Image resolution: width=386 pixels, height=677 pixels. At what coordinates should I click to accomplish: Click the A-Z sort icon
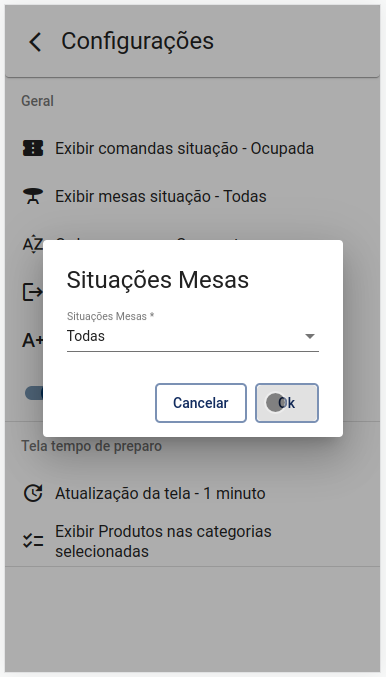coord(33,244)
